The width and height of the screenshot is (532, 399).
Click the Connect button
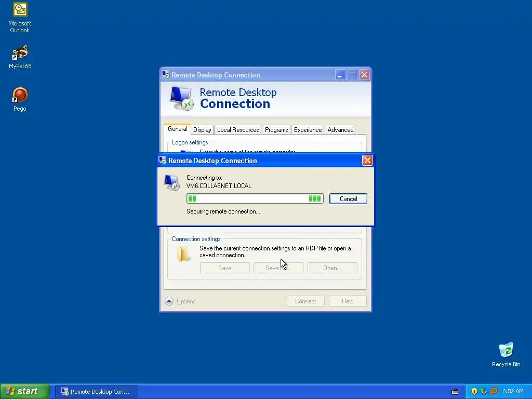tap(305, 301)
